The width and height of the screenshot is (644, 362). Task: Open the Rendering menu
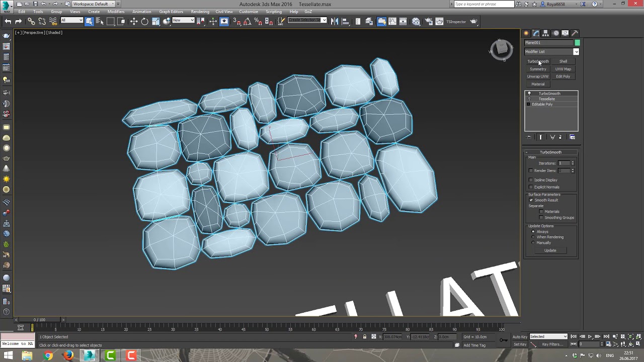(200, 12)
